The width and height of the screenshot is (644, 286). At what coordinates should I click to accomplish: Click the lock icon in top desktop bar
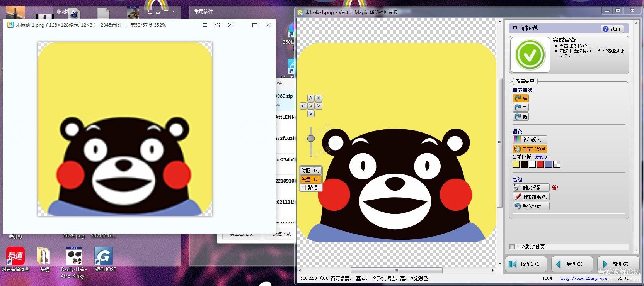point(158,12)
